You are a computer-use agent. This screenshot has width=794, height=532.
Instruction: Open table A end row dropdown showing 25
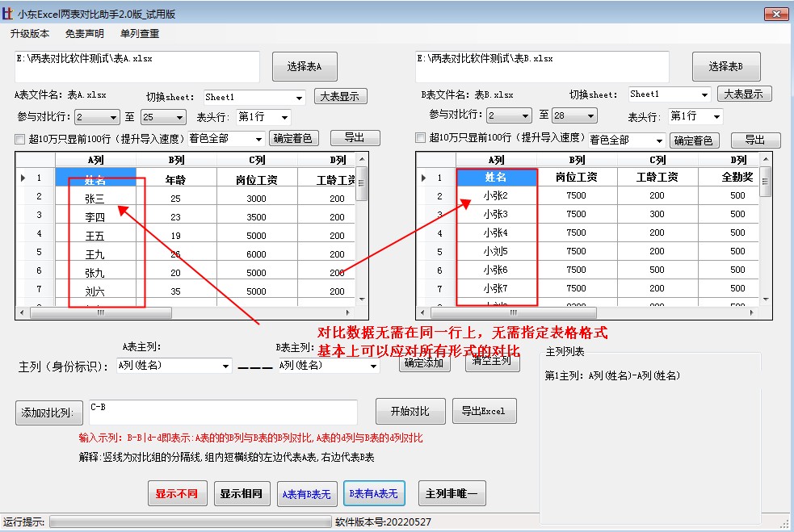pyautogui.click(x=163, y=117)
